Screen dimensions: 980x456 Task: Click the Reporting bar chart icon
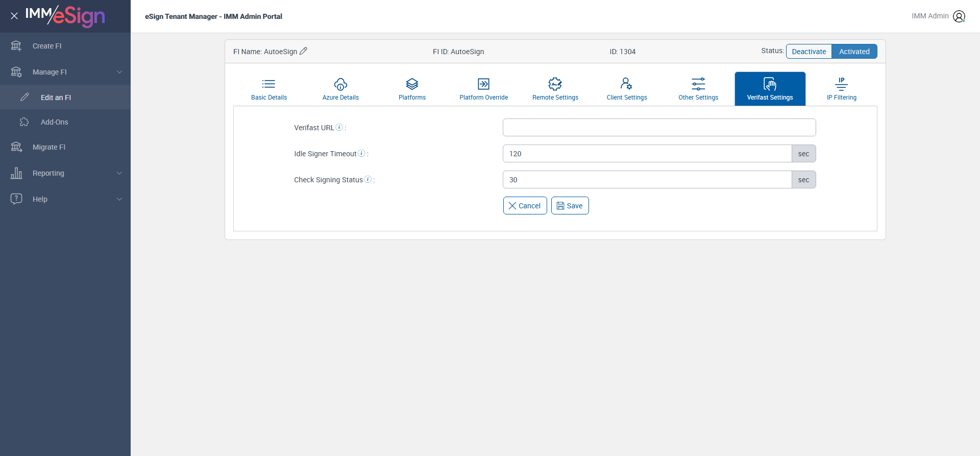16,173
